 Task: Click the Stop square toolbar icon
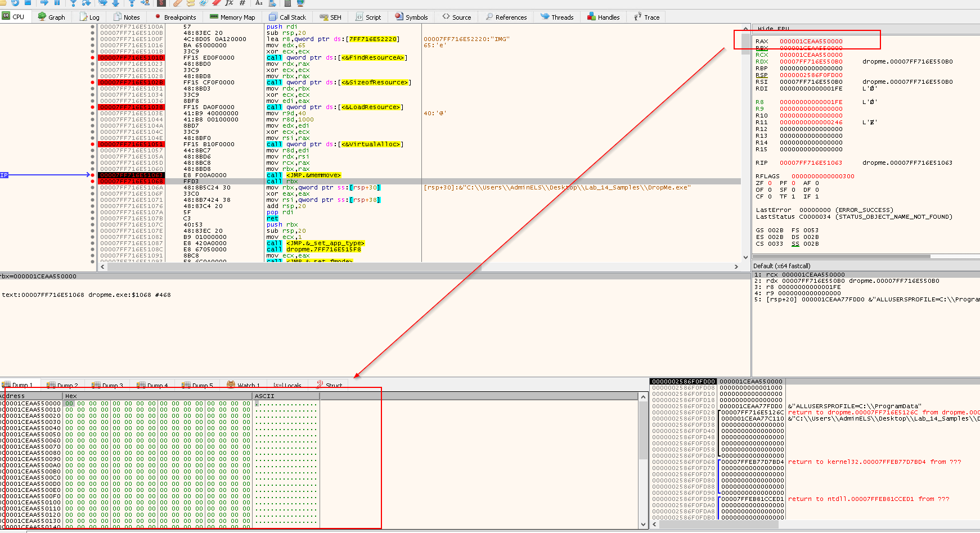[x=28, y=3]
